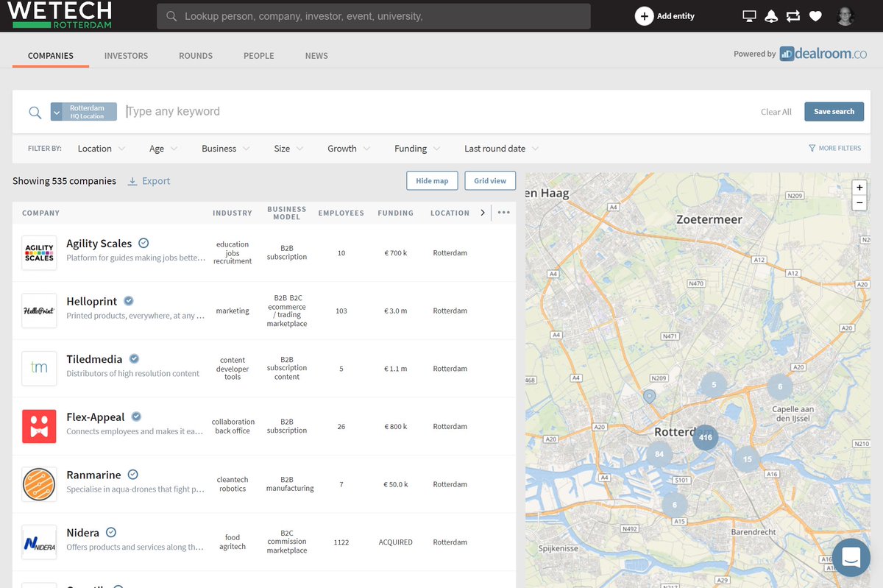Switch to Grid view
The height and width of the screenshot is (588, 883).
pos(490,181)
